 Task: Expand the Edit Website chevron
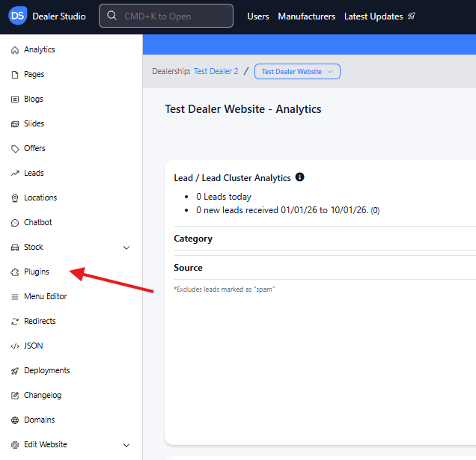tap(126, 445)
